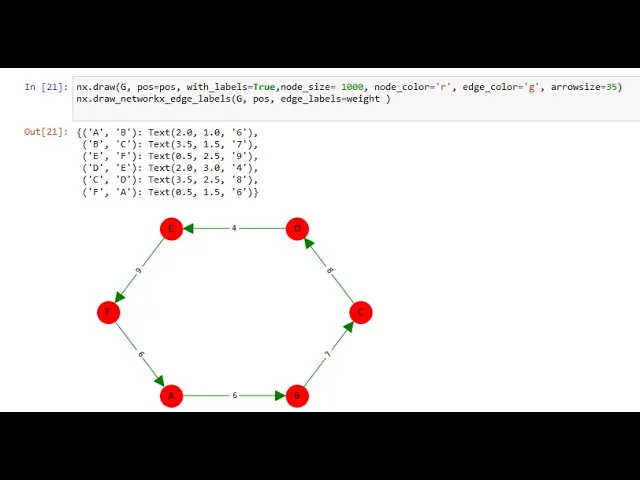The image size is (640, 480).
Task: Click red node A in graph
Action: point(171,396)
